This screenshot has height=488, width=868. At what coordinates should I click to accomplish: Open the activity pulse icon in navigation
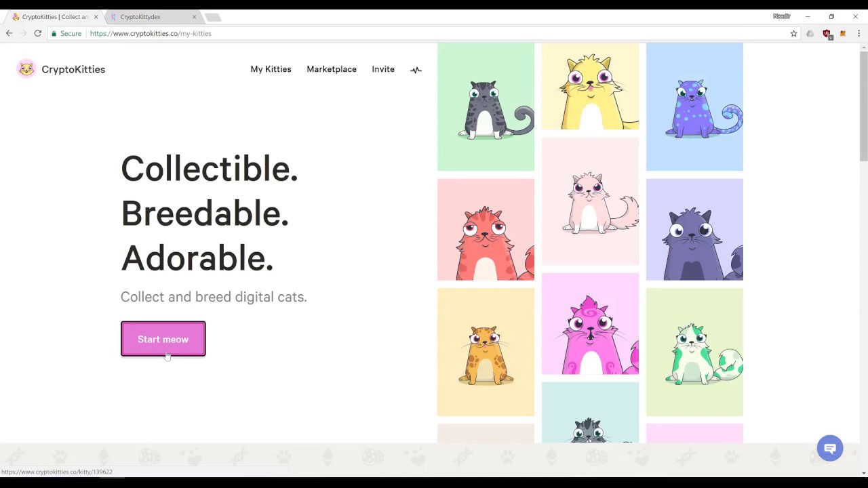pos(416,69)
